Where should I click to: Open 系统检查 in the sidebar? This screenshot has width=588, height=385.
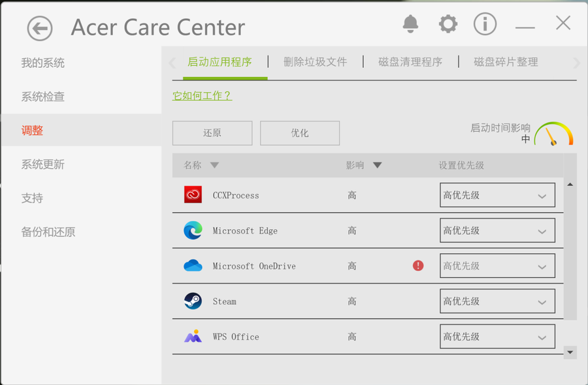point(42,97)
